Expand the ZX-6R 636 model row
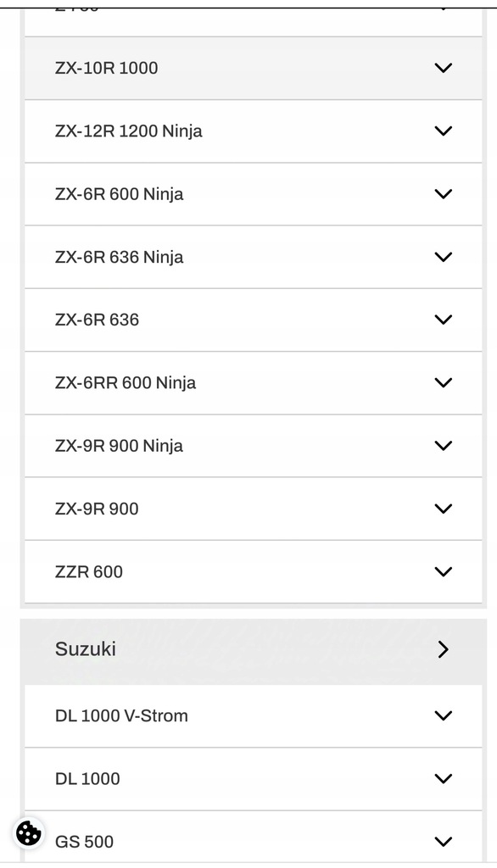497x868 pixels. 254,320
